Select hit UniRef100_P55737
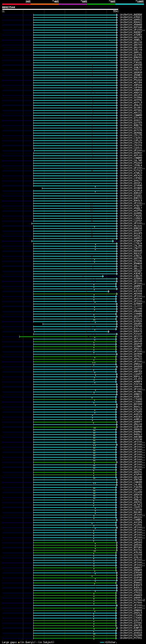146x644 pixels. (x=131, y=70)
